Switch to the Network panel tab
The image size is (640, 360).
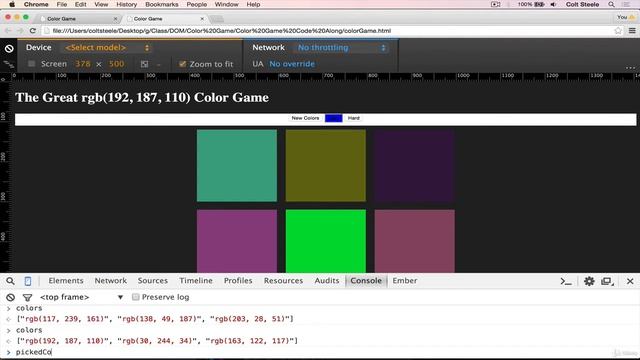click(111, 281)
